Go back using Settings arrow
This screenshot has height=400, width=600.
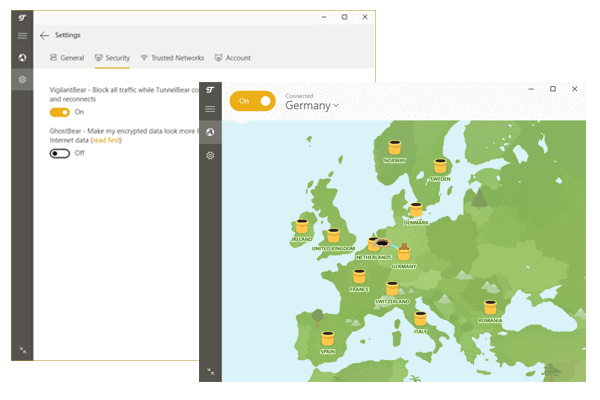pos(44,36)
